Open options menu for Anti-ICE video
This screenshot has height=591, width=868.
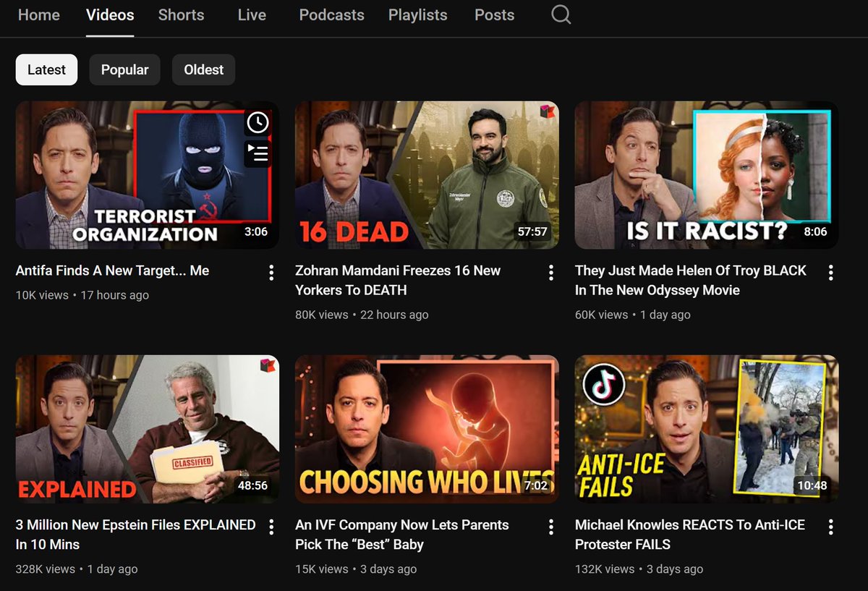coord(830,526)
